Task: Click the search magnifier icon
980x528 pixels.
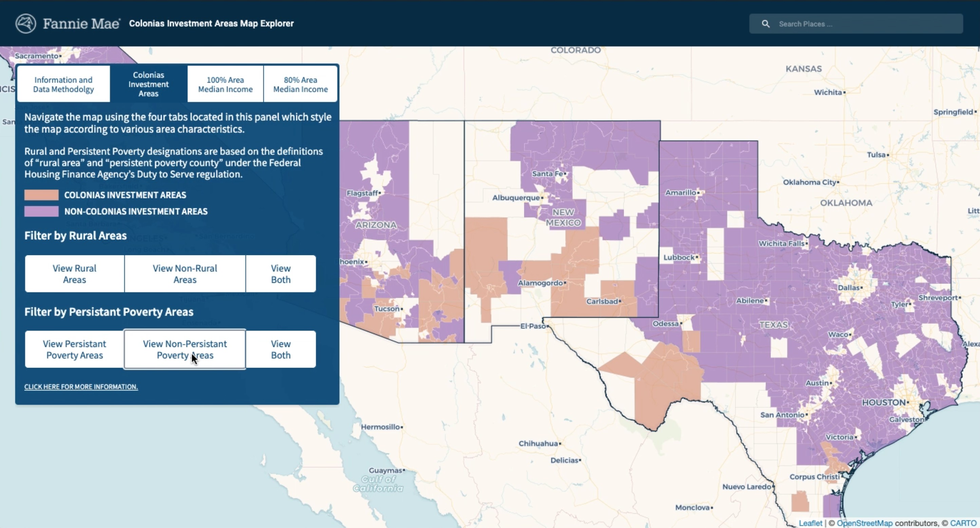Action: (766, 24)
